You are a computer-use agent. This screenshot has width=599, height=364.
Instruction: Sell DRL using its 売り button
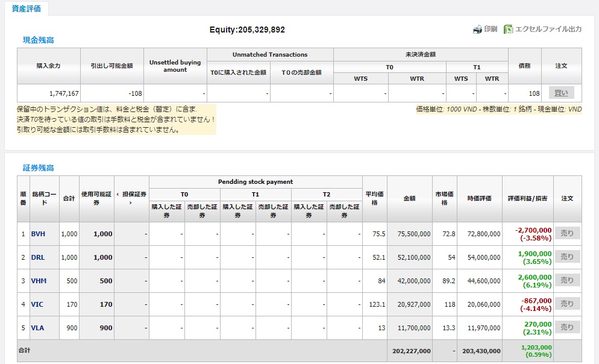click(x=567, y=257)
